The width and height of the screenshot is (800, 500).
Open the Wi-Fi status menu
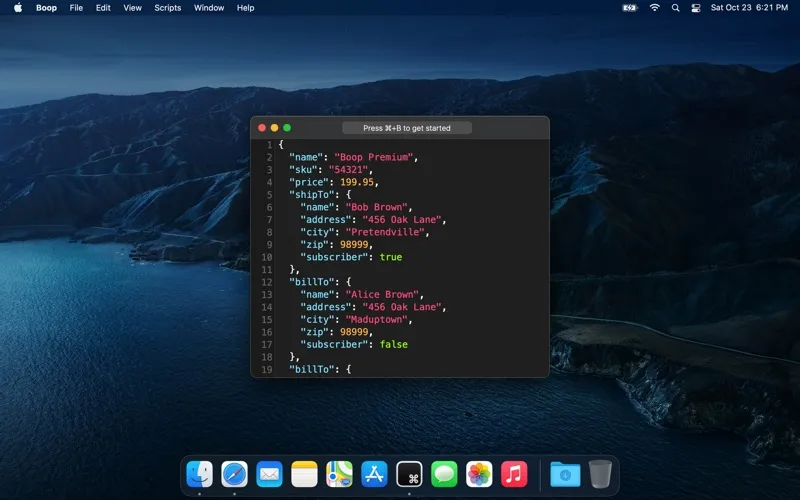point(655,8)
